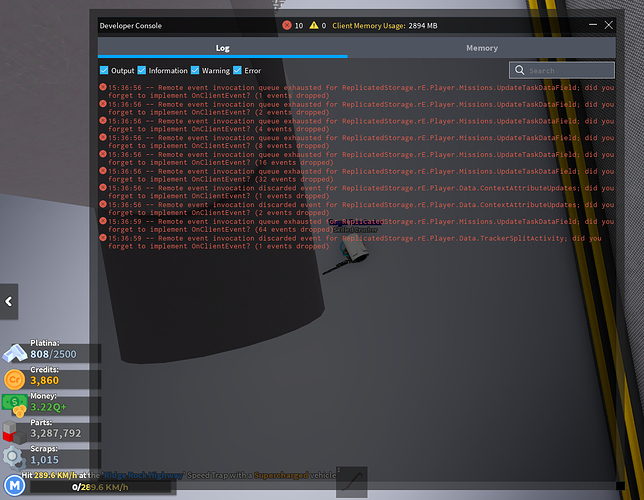The height and width of the screenshot is (500, 644).
Task: Click the Scraps value 1,015
Action: pyautogui.click(x=44, y=460)
